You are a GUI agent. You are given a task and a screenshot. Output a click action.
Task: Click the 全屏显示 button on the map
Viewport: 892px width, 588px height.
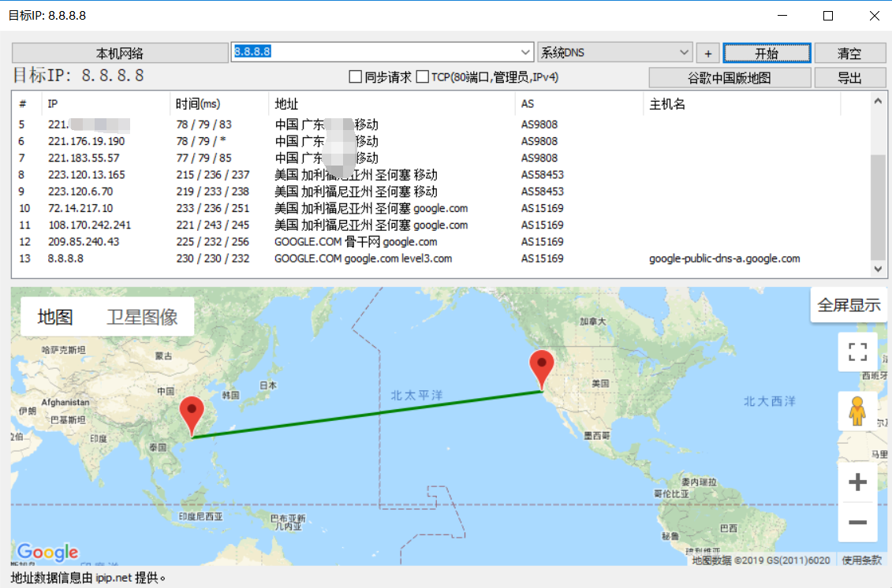tap(849, 305)
